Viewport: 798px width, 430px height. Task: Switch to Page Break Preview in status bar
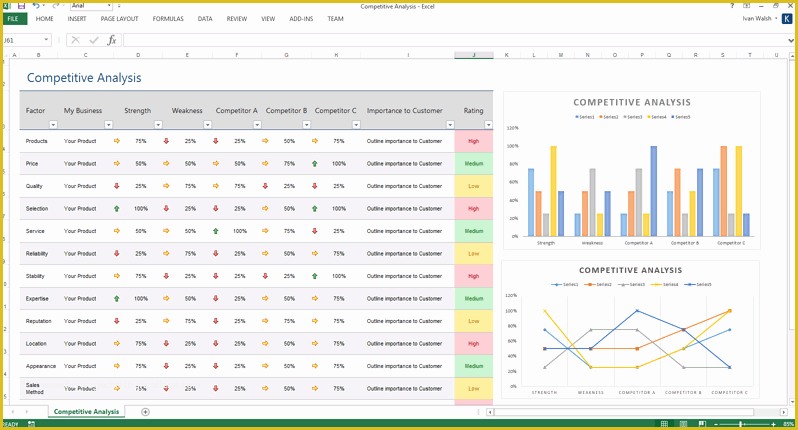click(702, 424)
